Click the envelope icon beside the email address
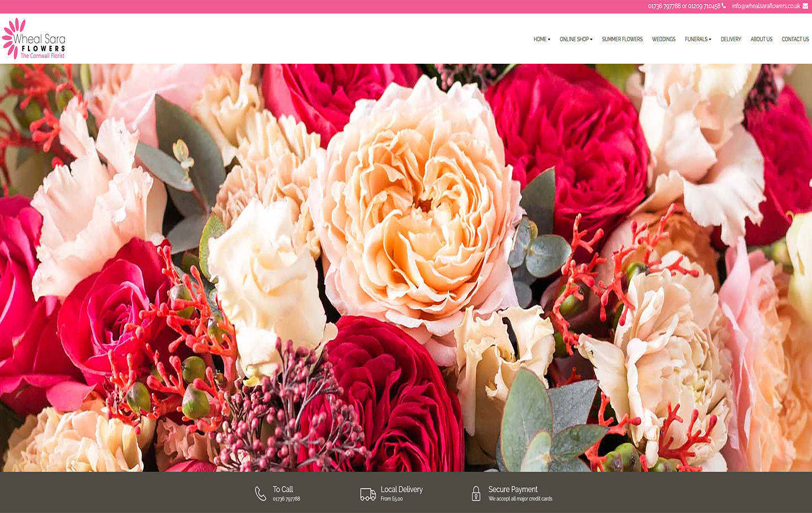The height and width of the screenshot is (513, 812). [805, 7]
